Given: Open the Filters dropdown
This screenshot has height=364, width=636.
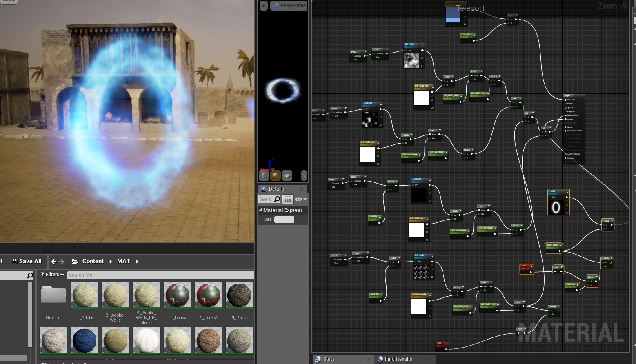Looking at the screenshot, I should tap(52, 275).
